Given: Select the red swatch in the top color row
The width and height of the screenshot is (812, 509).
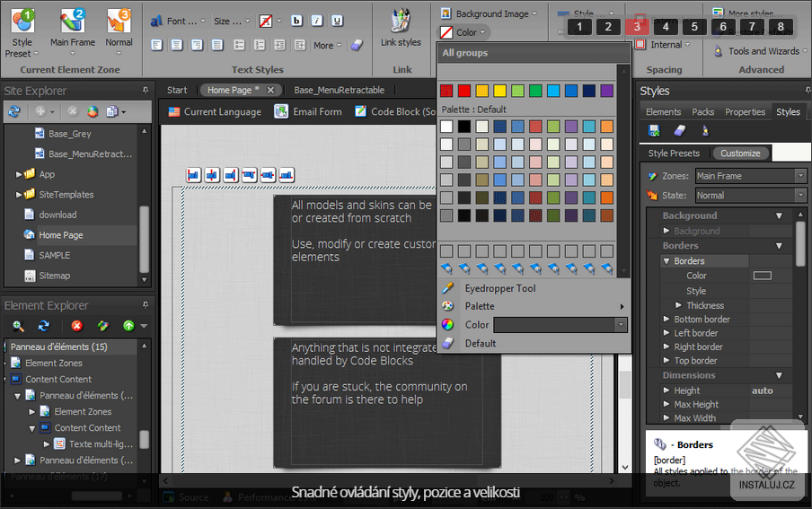Looking at the screenshot, I should pos(464,92).
